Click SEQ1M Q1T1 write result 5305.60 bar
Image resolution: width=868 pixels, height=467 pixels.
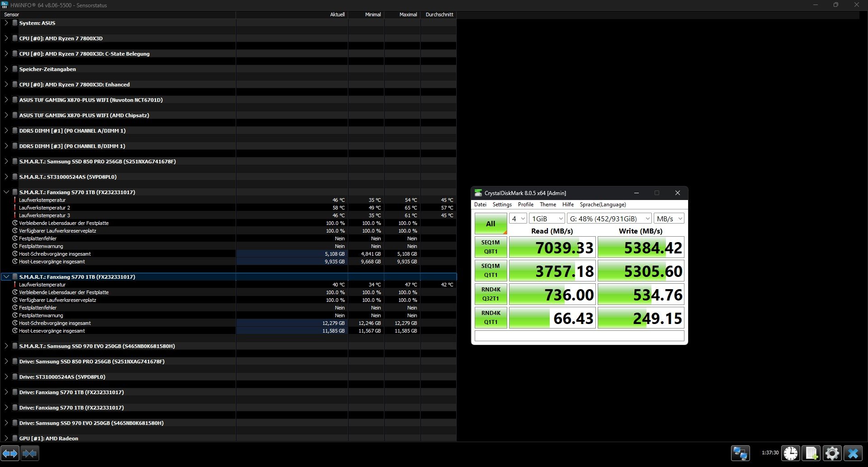pos(641,271)
